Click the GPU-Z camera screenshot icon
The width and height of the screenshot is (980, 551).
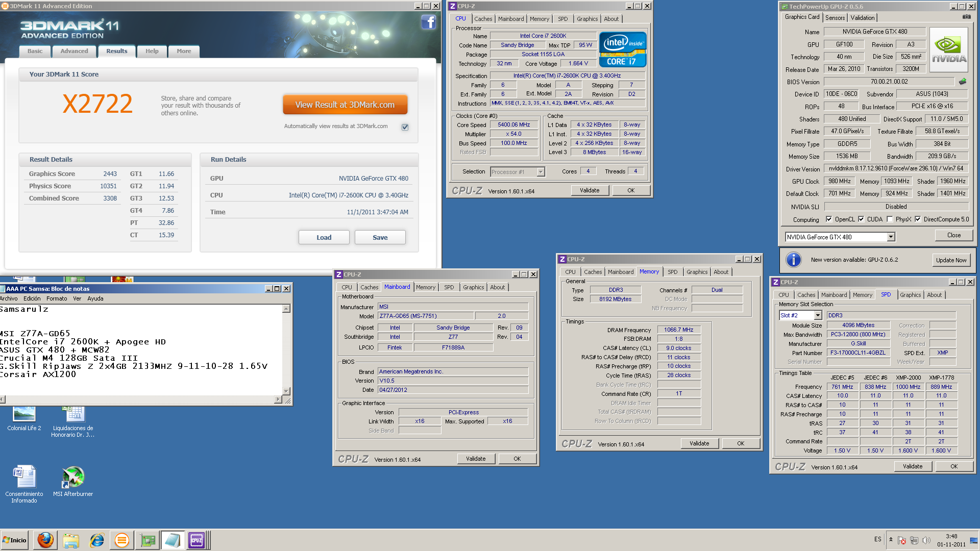[967, 17]
